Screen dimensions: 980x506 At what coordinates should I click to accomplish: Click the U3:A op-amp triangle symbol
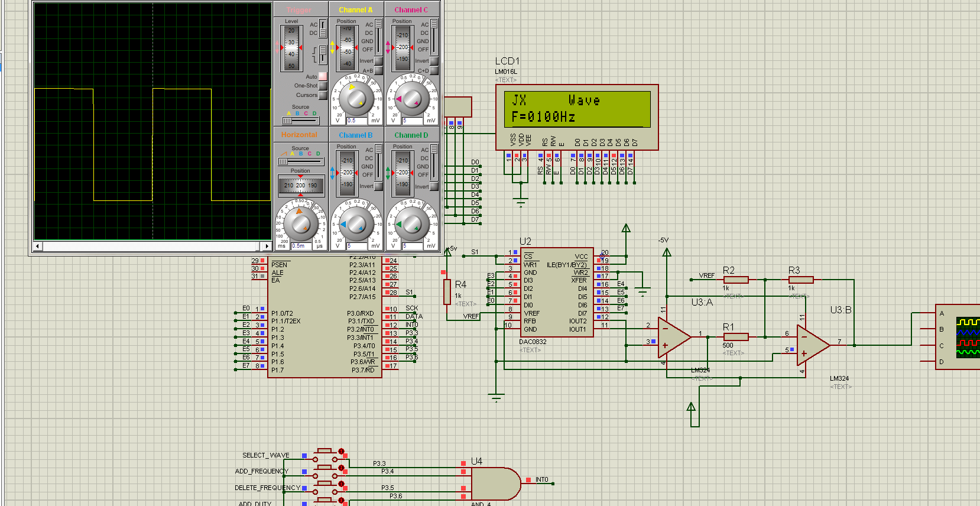[674, 338]
